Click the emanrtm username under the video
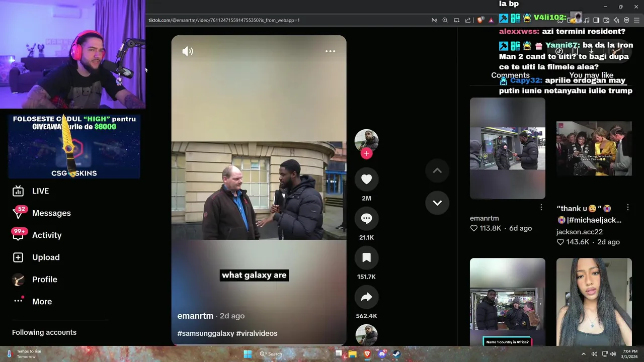 pyautogui.click(x=195, y=316)
